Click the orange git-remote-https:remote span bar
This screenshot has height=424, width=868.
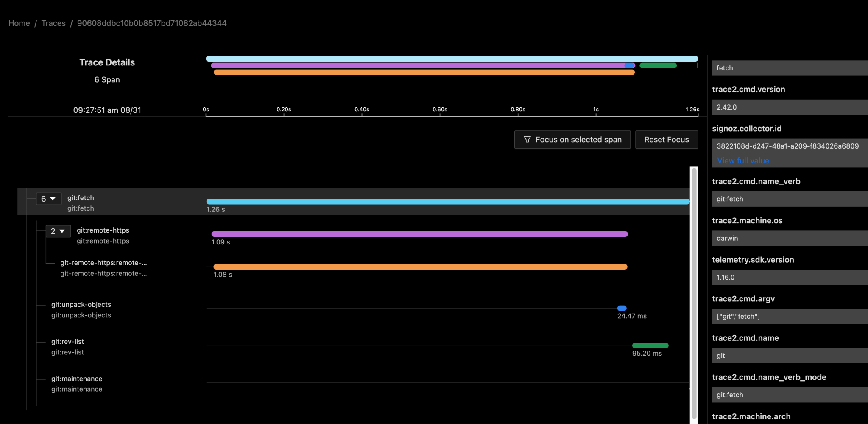[420, 267]
